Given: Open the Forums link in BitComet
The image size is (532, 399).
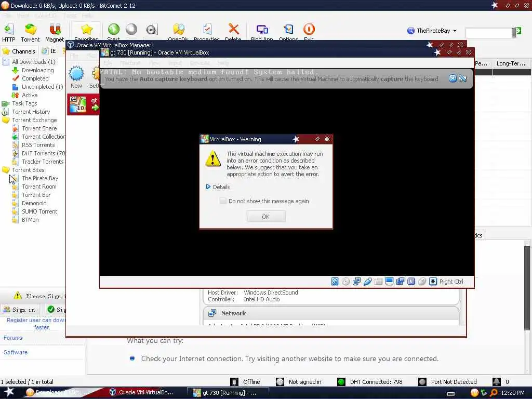Looking at the screenshot, I should (x=13, y=338).
